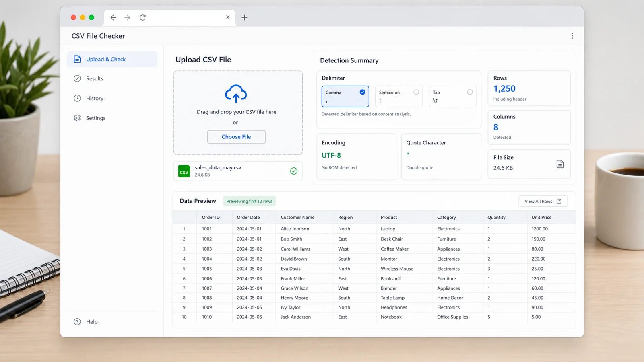Image resolution: width=644 pixels, height=362 pixels.
Task: Open the three-dot options menu
Action: [572, 36]
